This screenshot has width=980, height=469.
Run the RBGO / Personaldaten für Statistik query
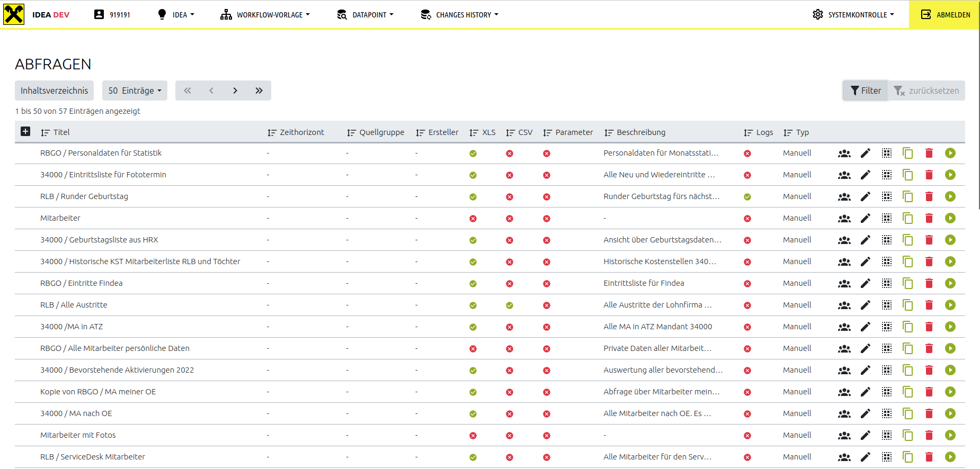tap(950, 153)
